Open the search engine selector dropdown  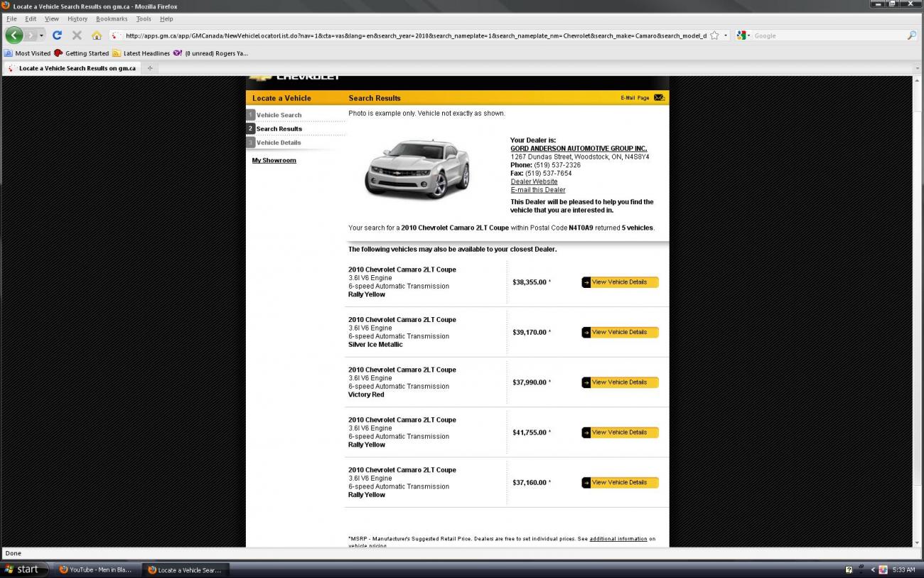click(743, 35)
